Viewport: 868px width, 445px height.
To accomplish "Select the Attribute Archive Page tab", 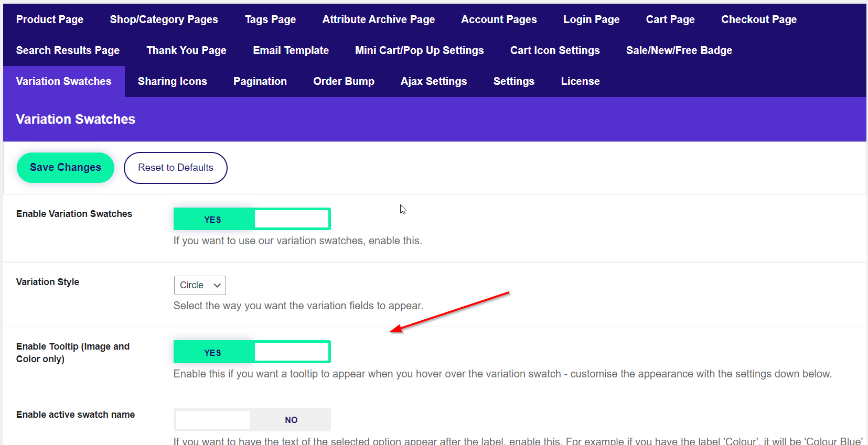I will point(378,19).
